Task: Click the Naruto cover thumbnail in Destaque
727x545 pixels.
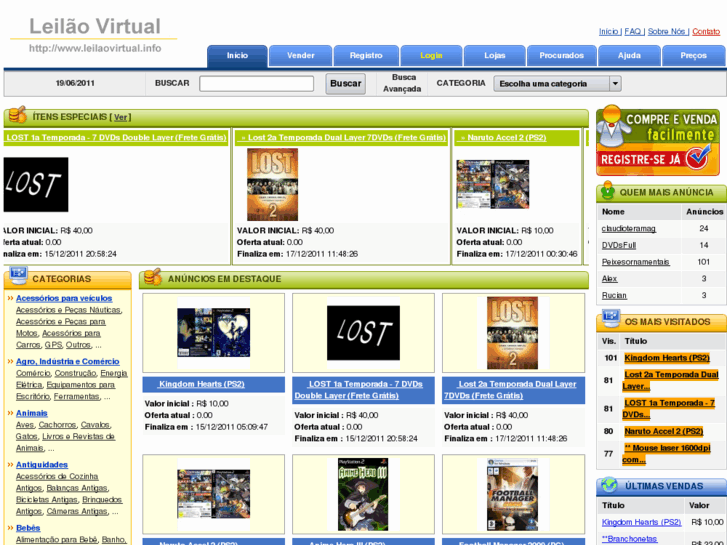Action: tap(213, 494)
